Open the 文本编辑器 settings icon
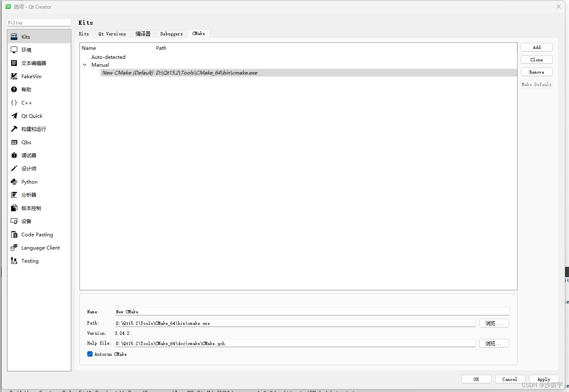 point(14,63)
